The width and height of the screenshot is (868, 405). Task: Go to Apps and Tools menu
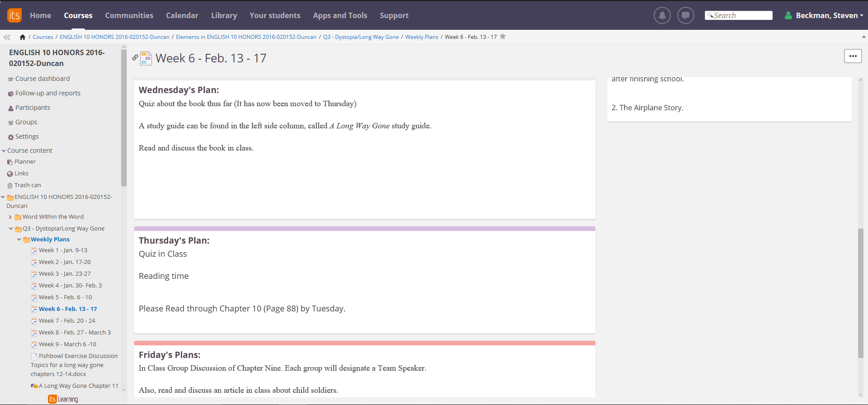click(340, 15)
